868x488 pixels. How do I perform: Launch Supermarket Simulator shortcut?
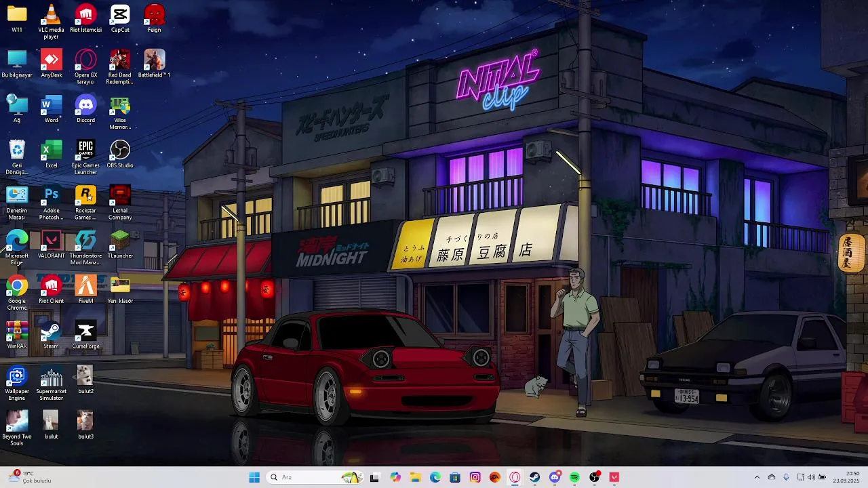tap(52, 383)
